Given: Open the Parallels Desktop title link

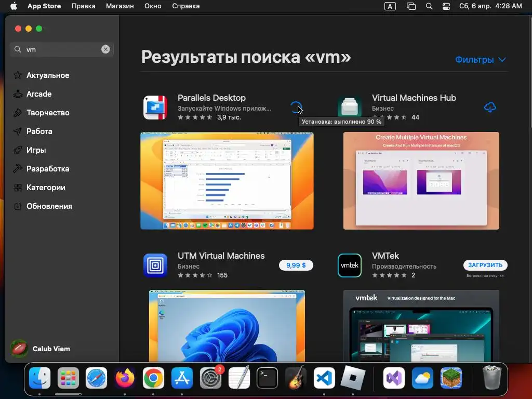Looking at the screenshot, I should click(x=211, y=98).
